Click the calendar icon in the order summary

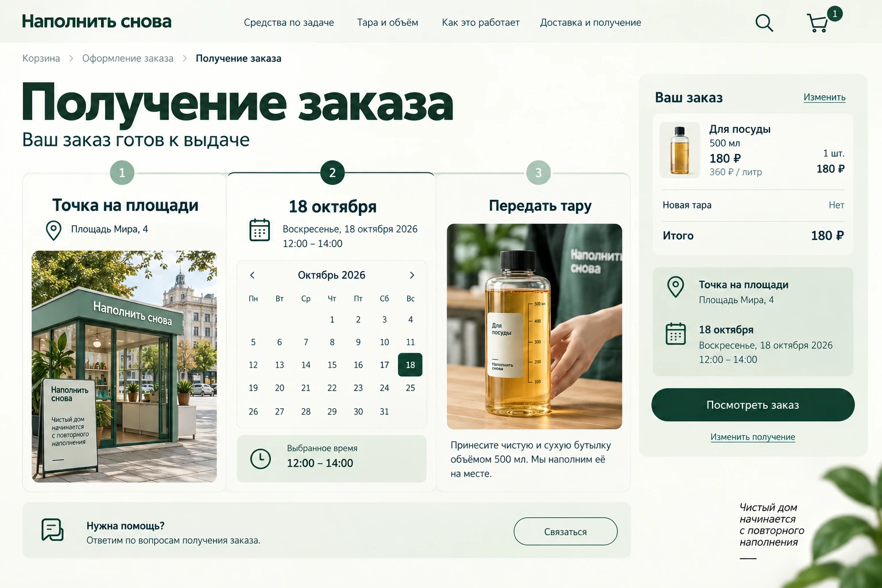pyautogui.click(x=675, y=334)
